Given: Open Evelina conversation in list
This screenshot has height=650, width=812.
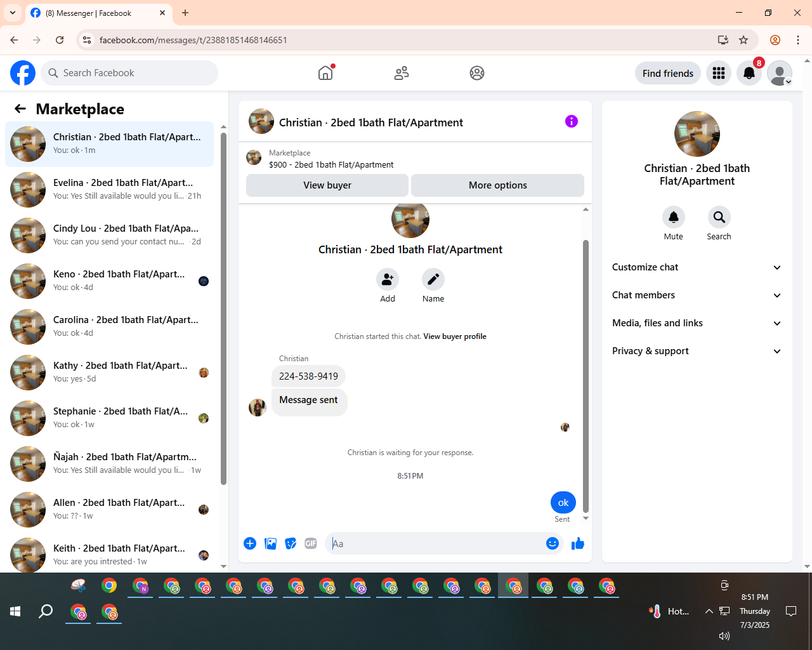Looking at the screenshot, I should click(110, 190).
